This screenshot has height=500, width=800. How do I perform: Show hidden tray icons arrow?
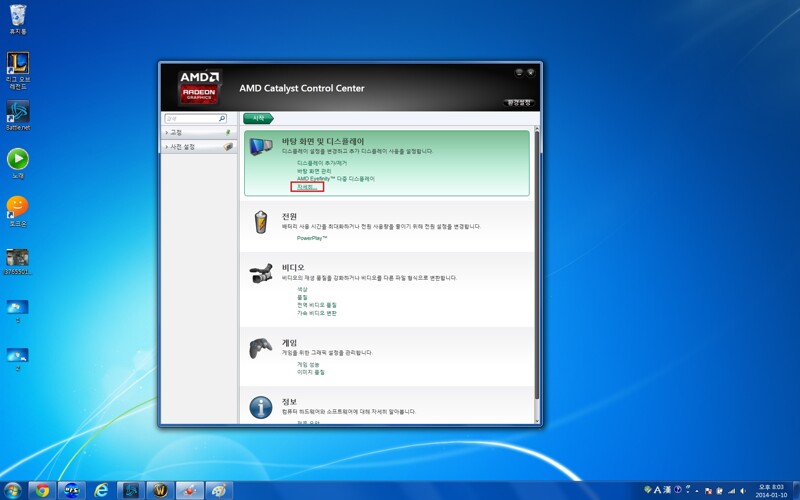(697, 491)
